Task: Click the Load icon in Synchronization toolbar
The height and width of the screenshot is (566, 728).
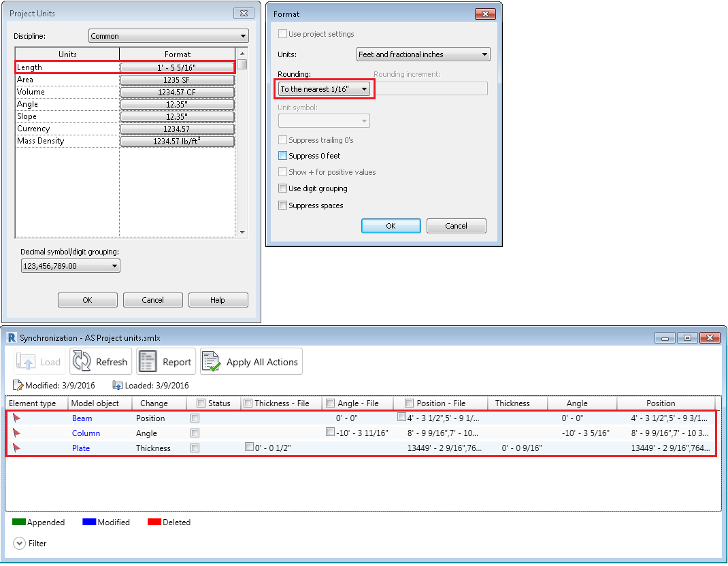Action: (x=26, y=361)
